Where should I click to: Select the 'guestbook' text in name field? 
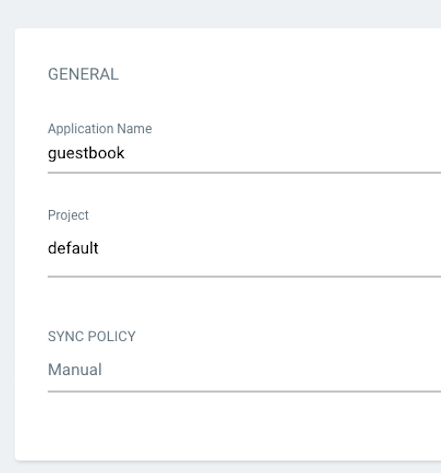86,154
